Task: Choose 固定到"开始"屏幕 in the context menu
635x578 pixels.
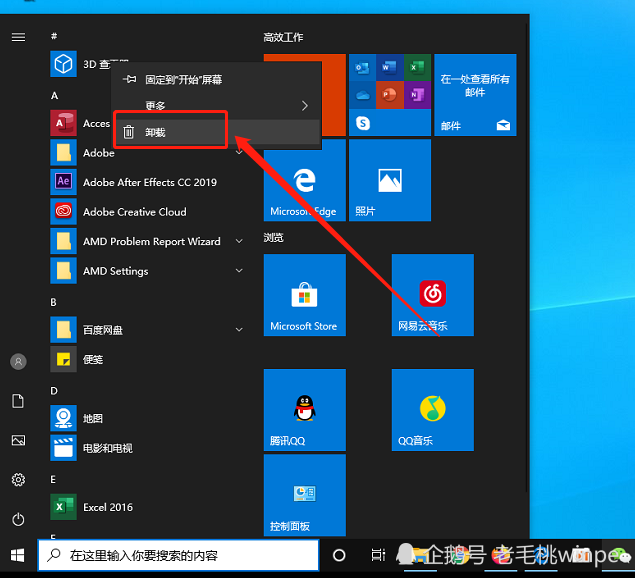Action: click(x=183, y=79)
